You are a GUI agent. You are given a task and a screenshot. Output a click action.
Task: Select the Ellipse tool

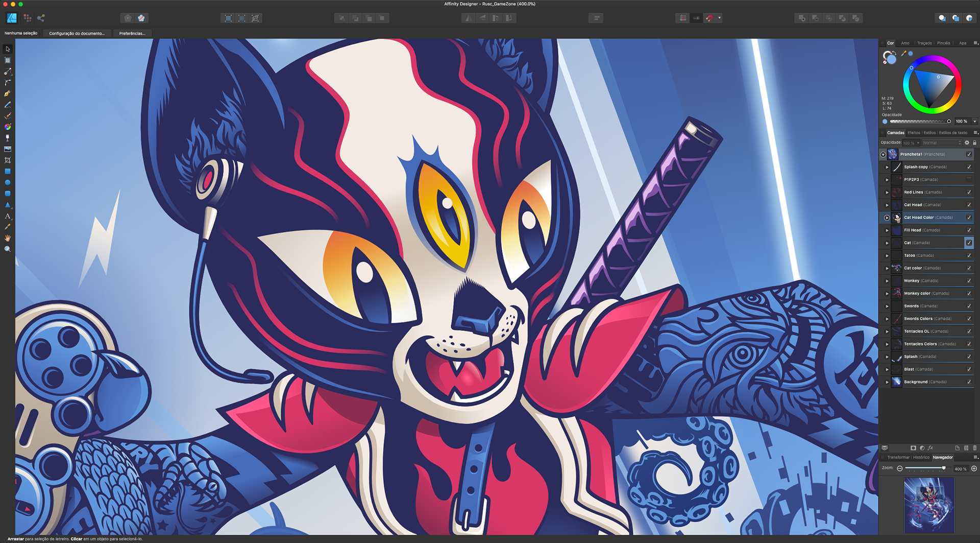(x=8, y=182)
